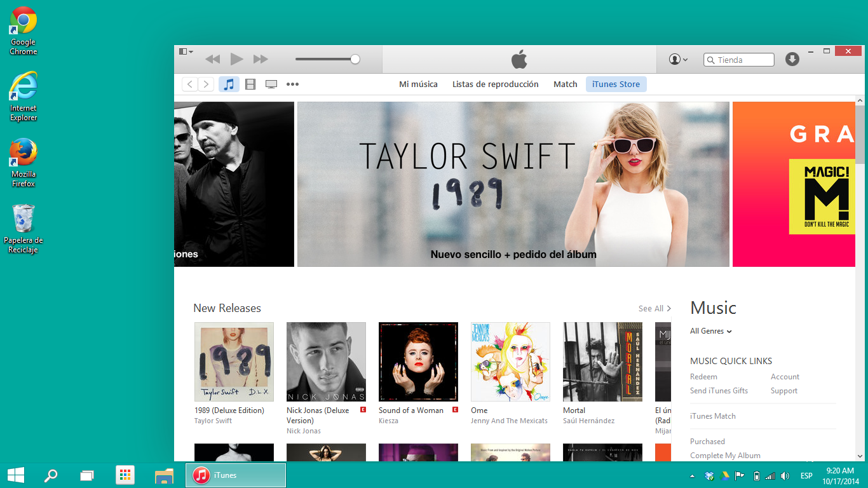
Task: Switch to the Mi música tab
Action: [x=418, y=84]
